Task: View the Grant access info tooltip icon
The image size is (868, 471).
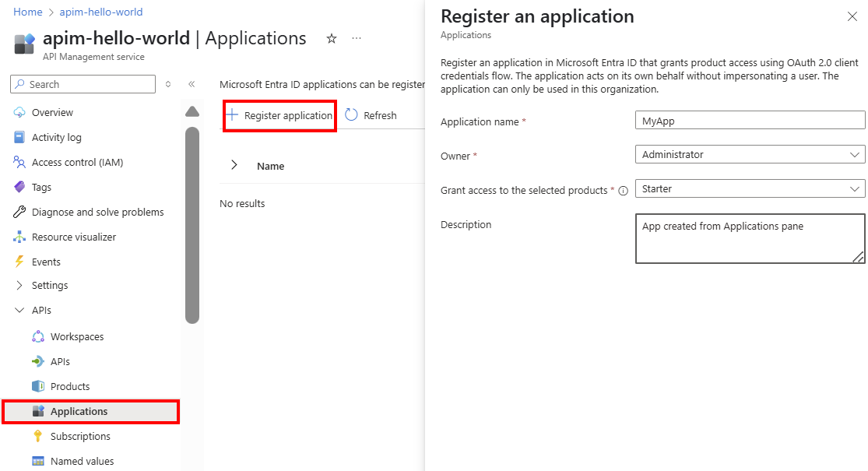Action: click(x=622, y=189)
